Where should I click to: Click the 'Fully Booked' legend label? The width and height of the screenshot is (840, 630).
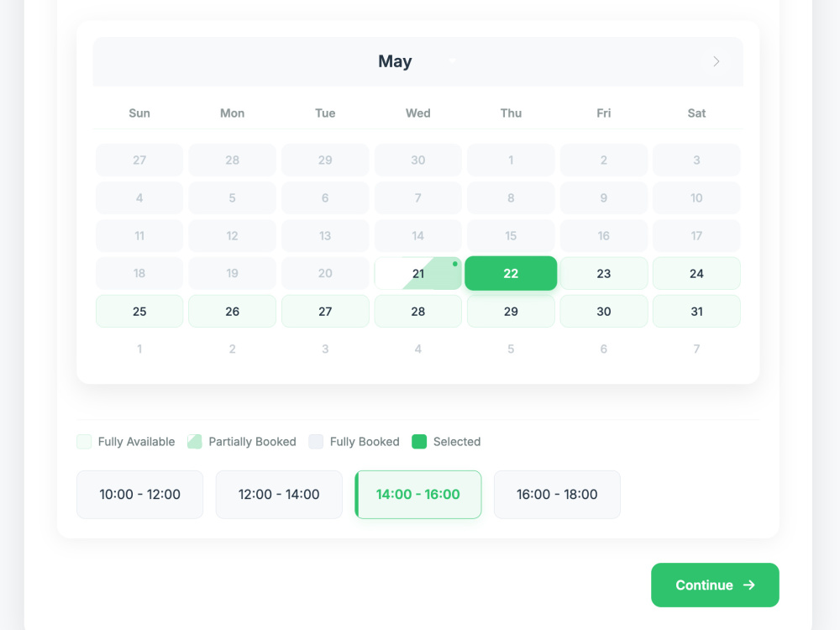[x=365, y=442]
